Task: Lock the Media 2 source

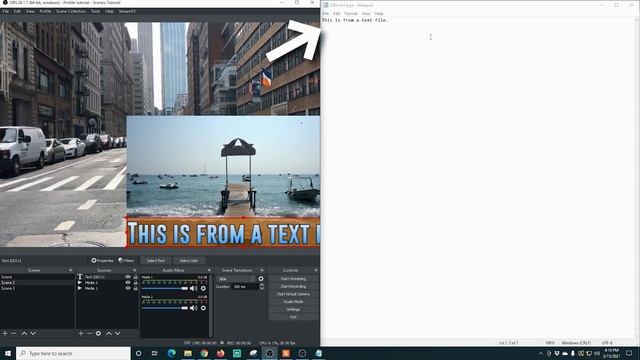Action: pyautogui.click(x=136, y=282)
